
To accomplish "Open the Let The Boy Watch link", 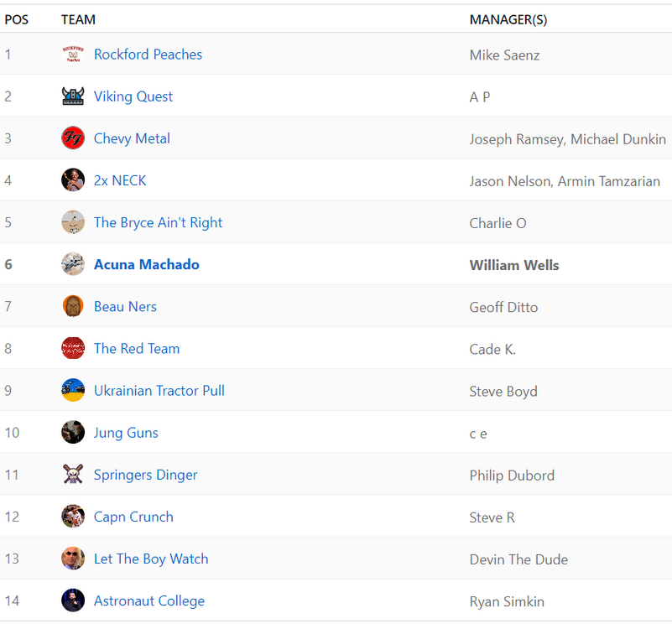I will [151, 559].
